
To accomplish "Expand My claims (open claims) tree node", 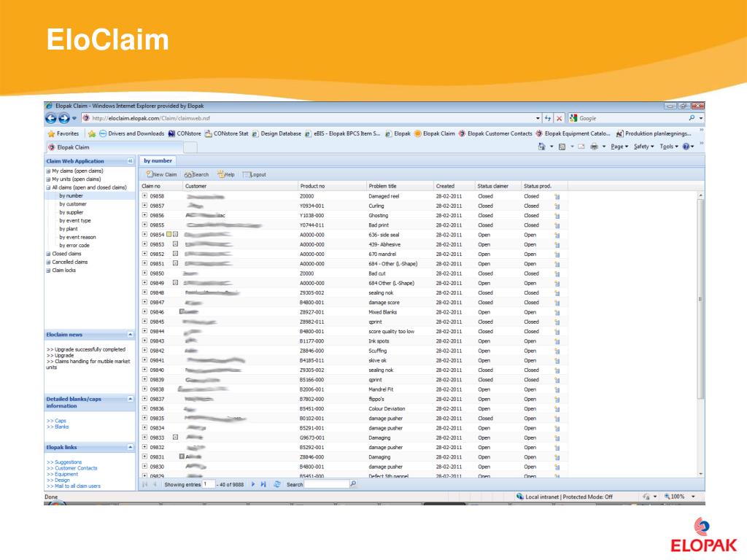I will click(x=48, y=171).
